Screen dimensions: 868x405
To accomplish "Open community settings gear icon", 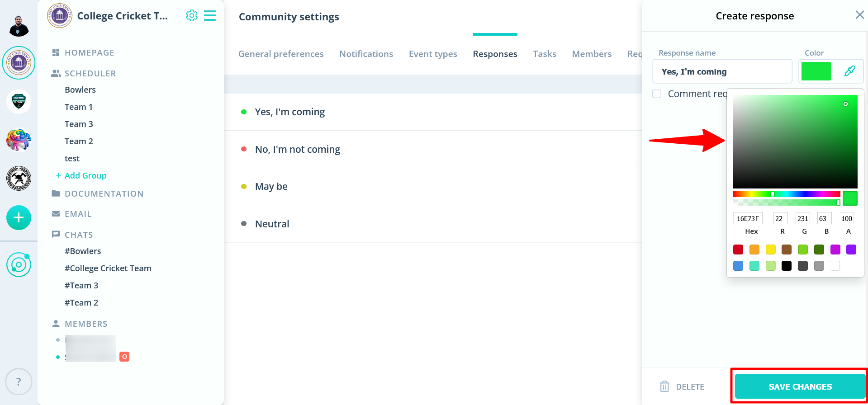I will [x=192, y=16].
